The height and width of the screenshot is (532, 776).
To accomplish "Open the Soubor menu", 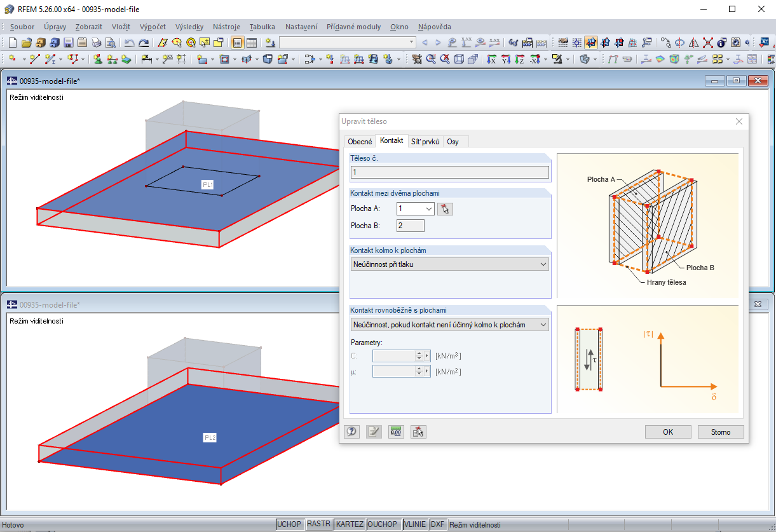I will [x=22, y=27].
